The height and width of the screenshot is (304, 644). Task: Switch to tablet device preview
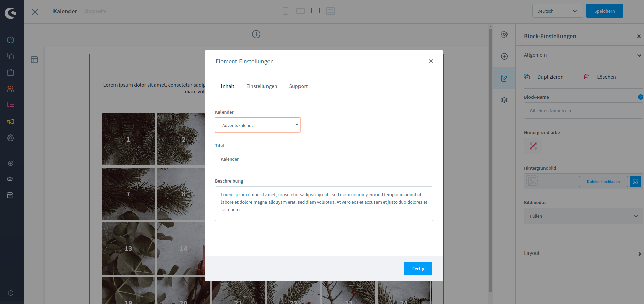301,11
